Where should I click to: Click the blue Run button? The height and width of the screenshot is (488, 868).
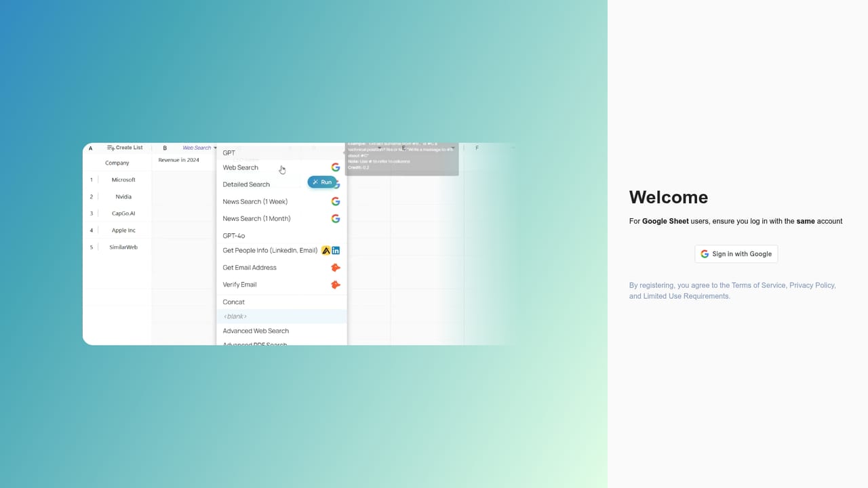click(322, 182)
